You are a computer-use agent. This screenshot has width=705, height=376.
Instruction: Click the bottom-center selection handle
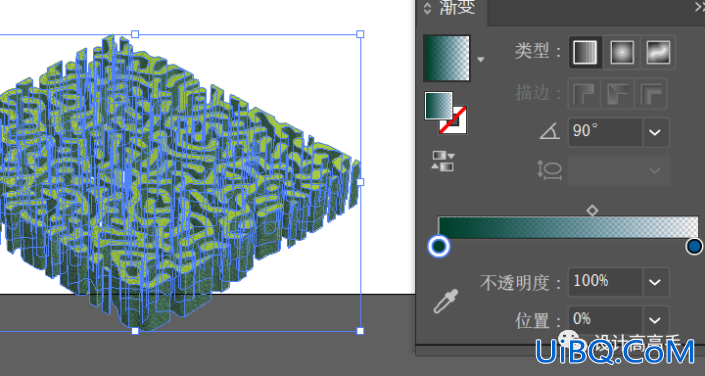pyautogui.click(x=135, y=331)
